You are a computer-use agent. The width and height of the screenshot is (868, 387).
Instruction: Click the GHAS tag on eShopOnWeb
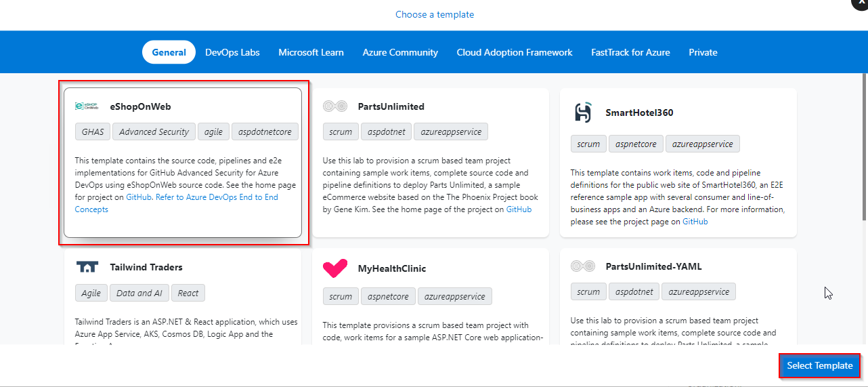[x=93, y=131]
